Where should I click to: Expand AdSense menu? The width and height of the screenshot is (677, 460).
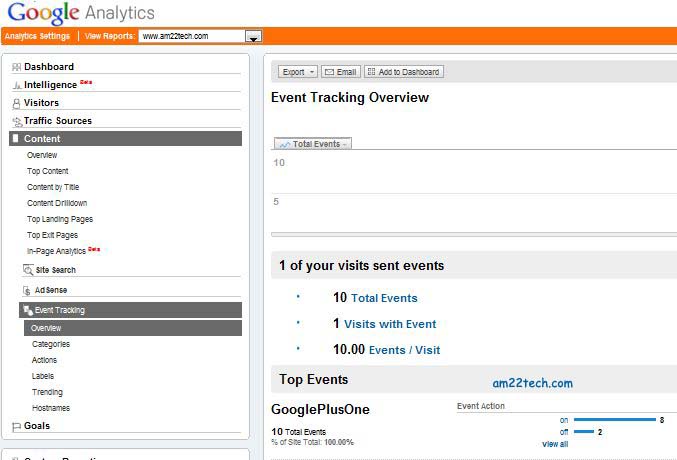coord(51,290)
